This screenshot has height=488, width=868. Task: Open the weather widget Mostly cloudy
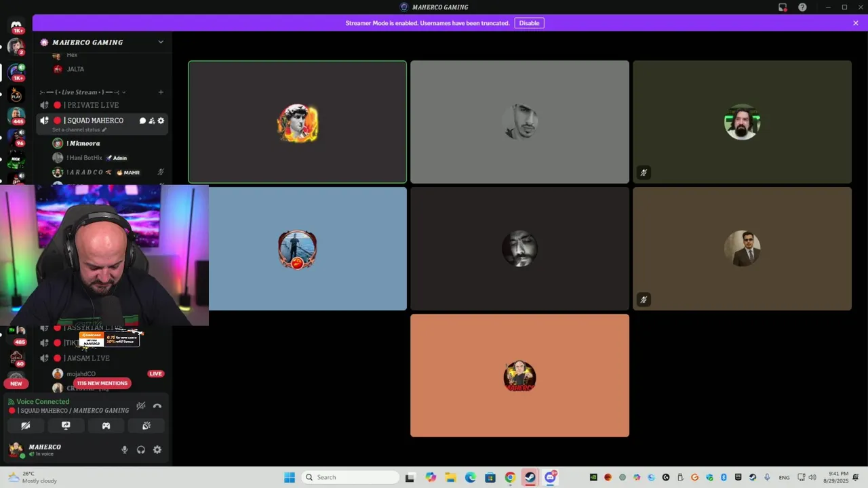(x=34, y=477)
